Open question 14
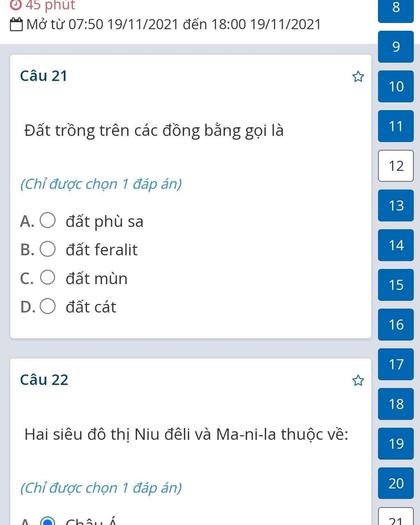420x525 pixels. 396,245
